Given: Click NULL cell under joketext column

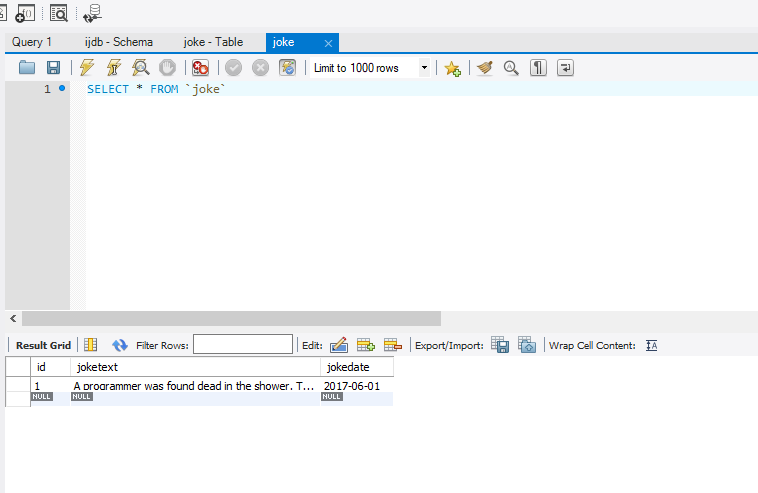Looking at the screenshot, I should [x=195, y=399].
